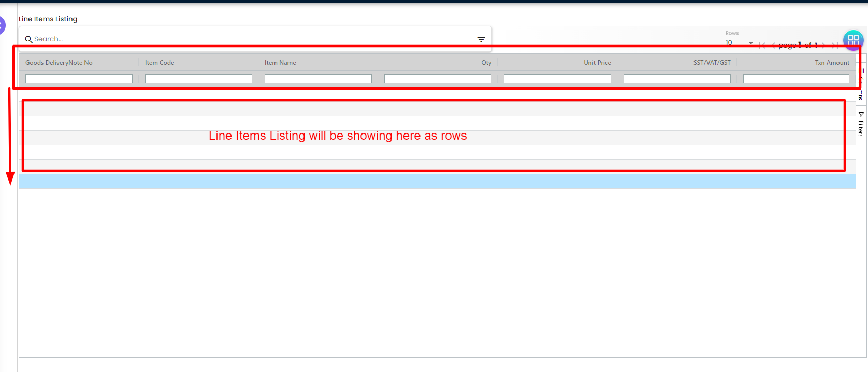Open the colorful grid apps button
This screenshot has width=868, height=372.
pos(853,40)
